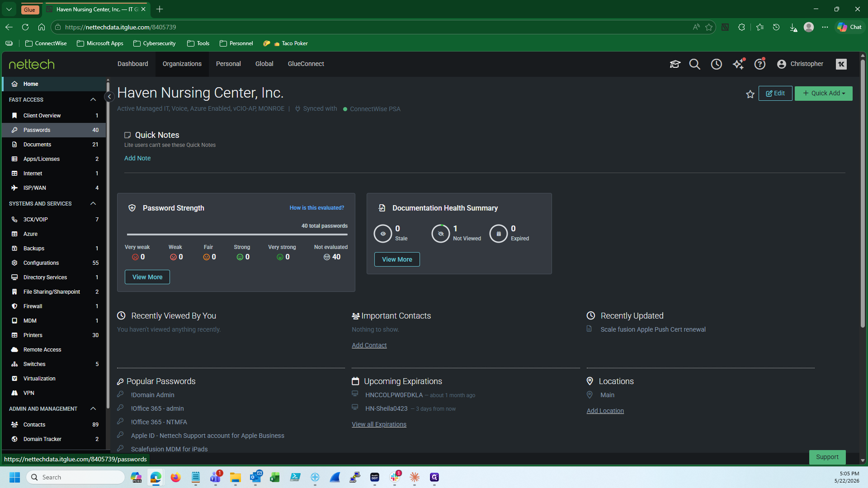
Task: Open ISP/WAN in the sidebar
Action: pyautogui.click(x=54, y=188)
